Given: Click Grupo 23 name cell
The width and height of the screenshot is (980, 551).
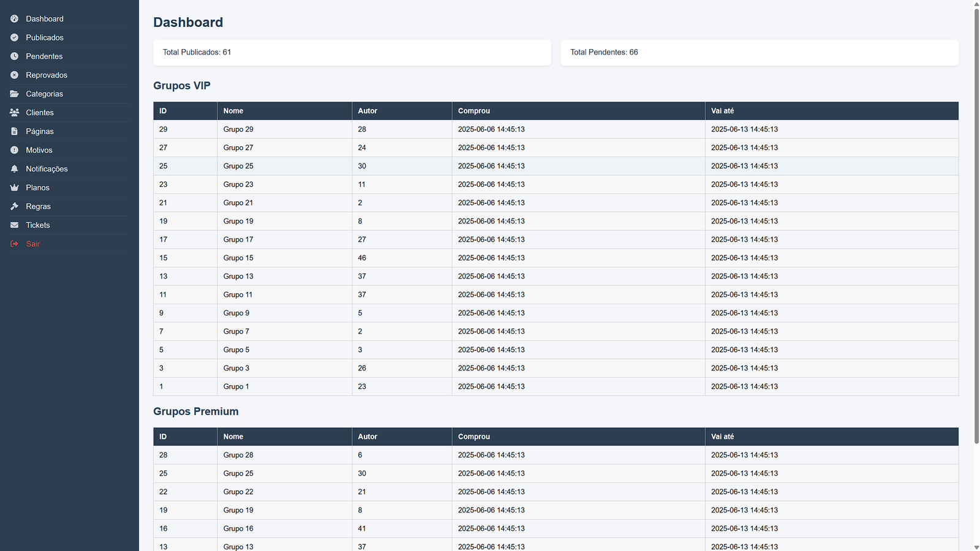Looking at the screenshot, I should point(284,184).
